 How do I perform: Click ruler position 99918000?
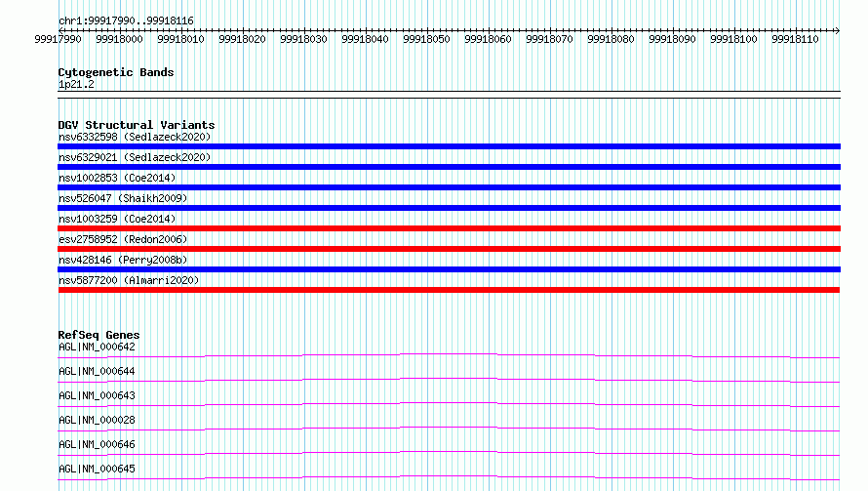coord(119,39)
